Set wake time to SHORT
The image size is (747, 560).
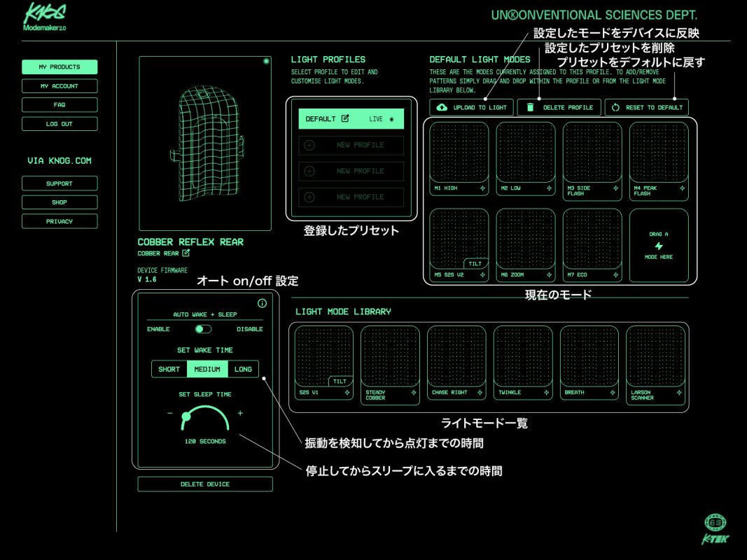(x=169, y=369)
